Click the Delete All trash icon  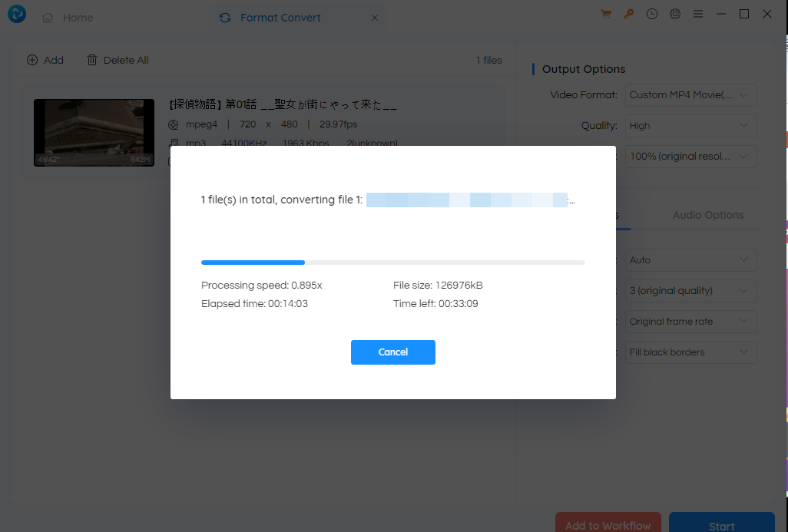pos(92,61)
